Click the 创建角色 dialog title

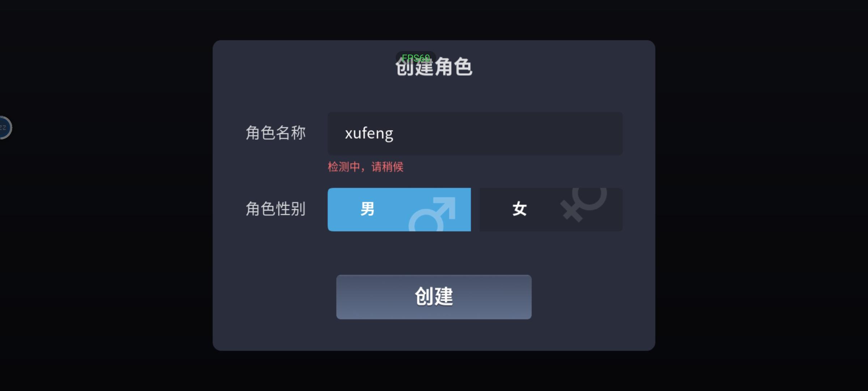tap(434, 67)
